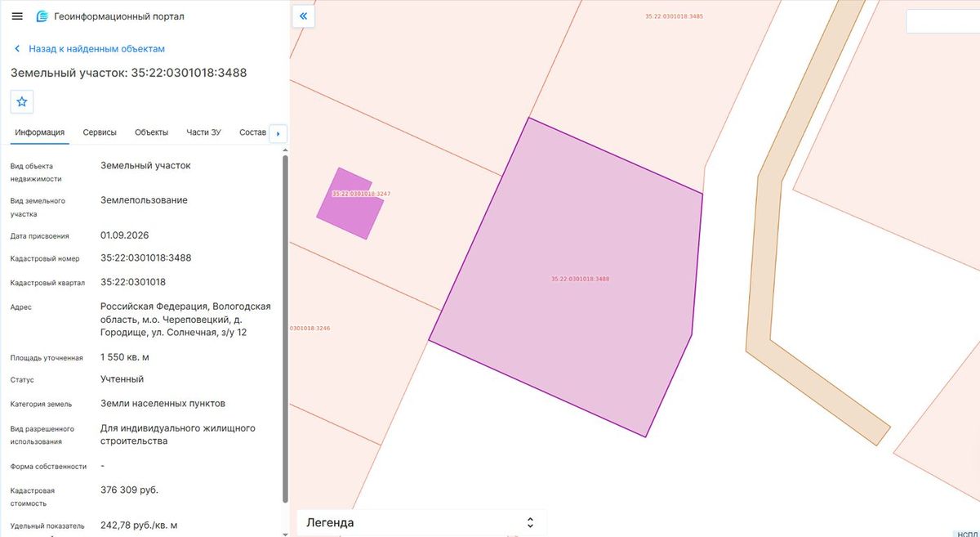Go back via Назад к найденным объектам
Image resolution: width=980 pixels, height=537 pixels.
click(x=96, y=49)
